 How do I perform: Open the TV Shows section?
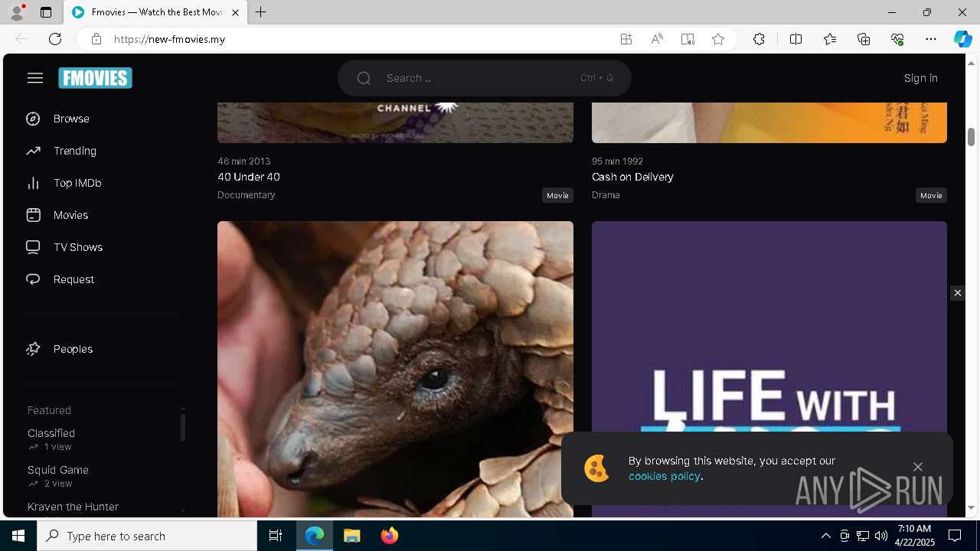[78, 247]
